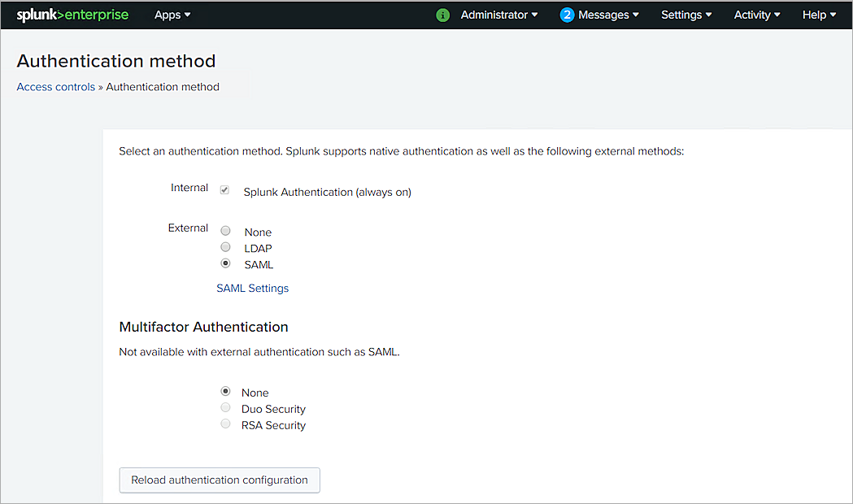Open the SAML Settings link

[252, 288]
